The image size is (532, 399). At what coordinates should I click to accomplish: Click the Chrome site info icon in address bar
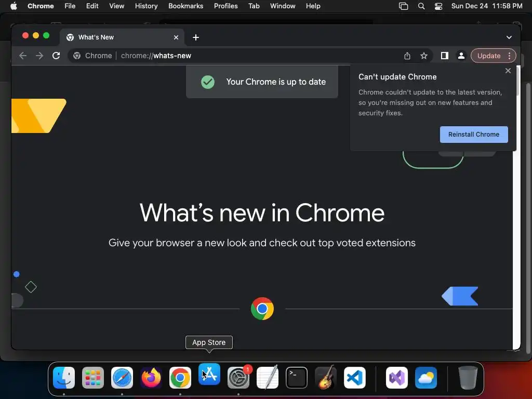point(77,56)
